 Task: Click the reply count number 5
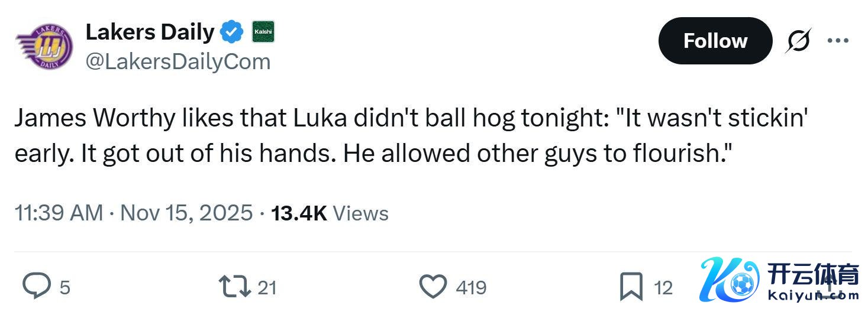(65, 288)
